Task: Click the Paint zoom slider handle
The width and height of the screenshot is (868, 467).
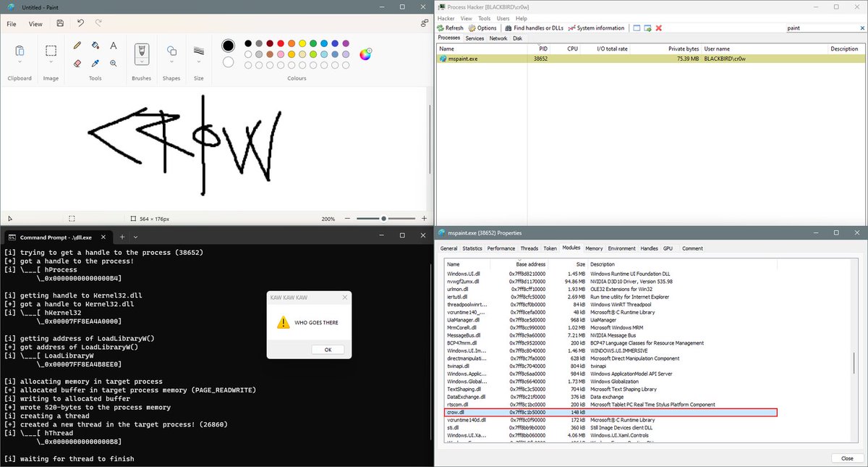Action: [x=383, y=218]
